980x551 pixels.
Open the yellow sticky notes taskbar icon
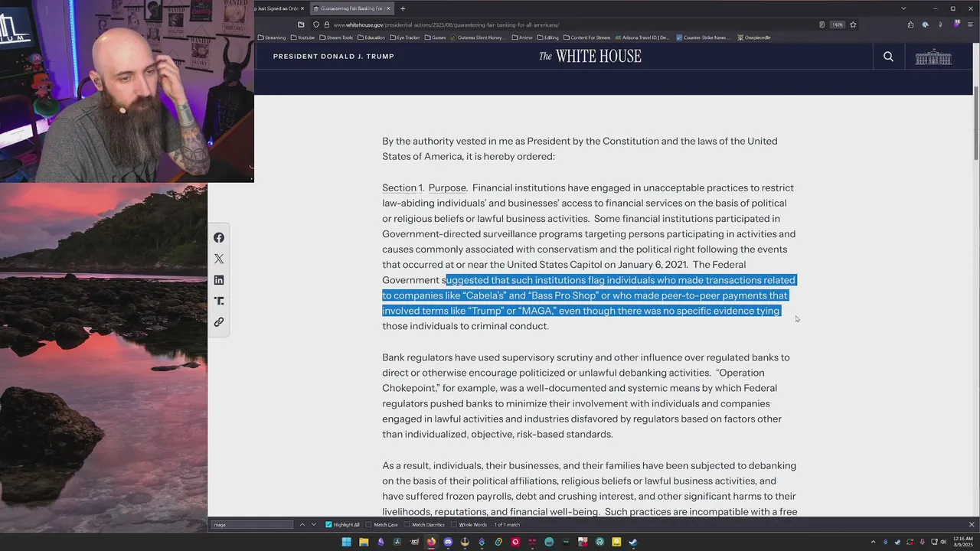click(x=616, y=542)
